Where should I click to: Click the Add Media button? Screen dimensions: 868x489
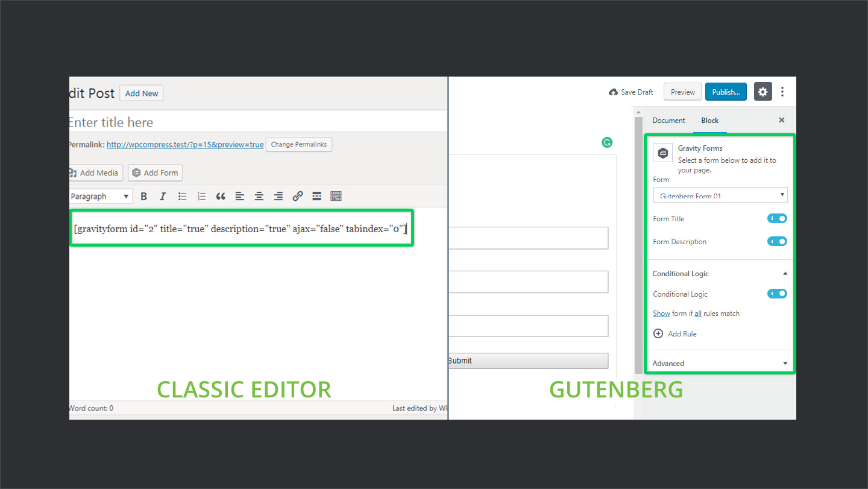click(96, 172)
